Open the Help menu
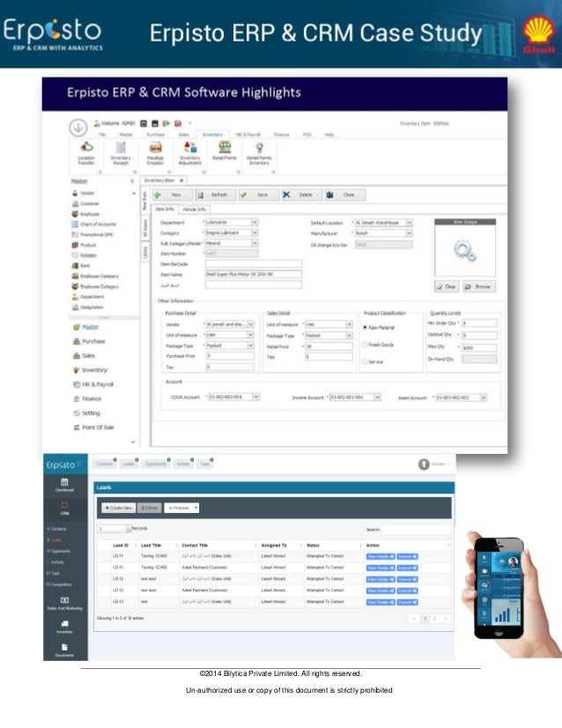The height and width of the screenshot is (728, 562). (329, 135)
